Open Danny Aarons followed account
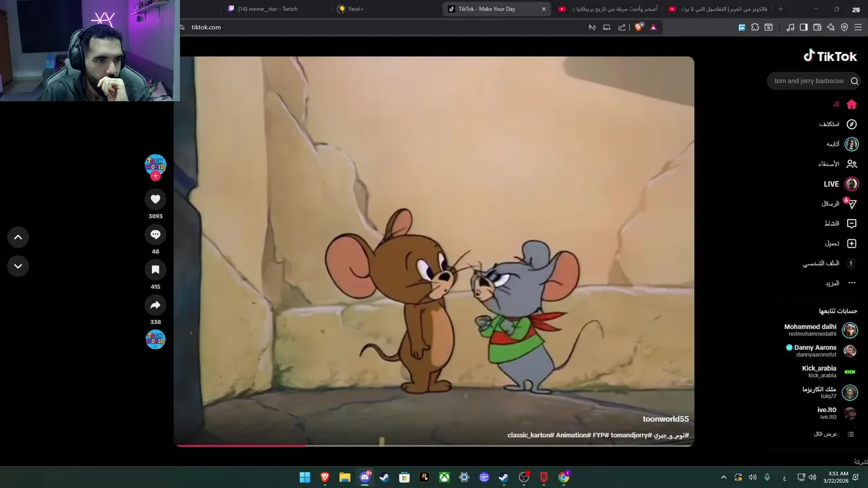This screenshot has height=488, width=868. pyautogui.click(x=821, y=351)
